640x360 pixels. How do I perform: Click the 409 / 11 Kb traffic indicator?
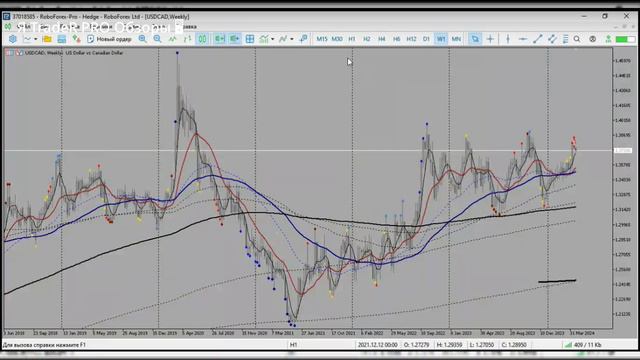pyautogui.click(x=583, y=345)
